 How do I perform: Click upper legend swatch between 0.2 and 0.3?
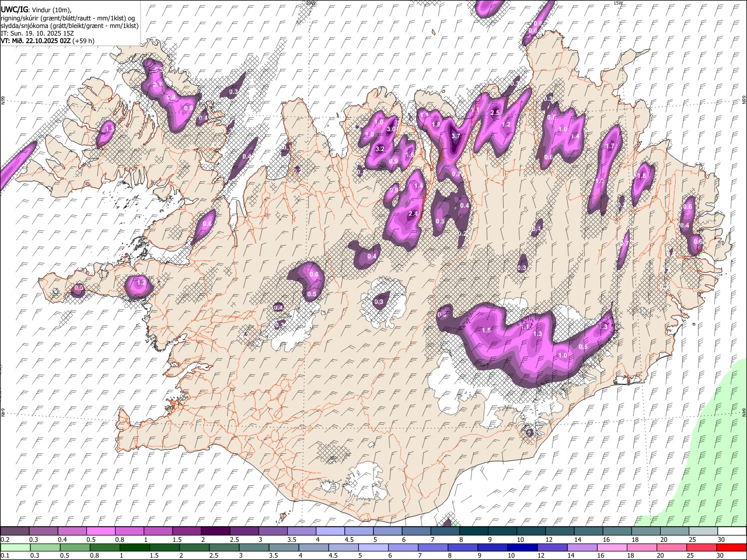tap(15, 531)
